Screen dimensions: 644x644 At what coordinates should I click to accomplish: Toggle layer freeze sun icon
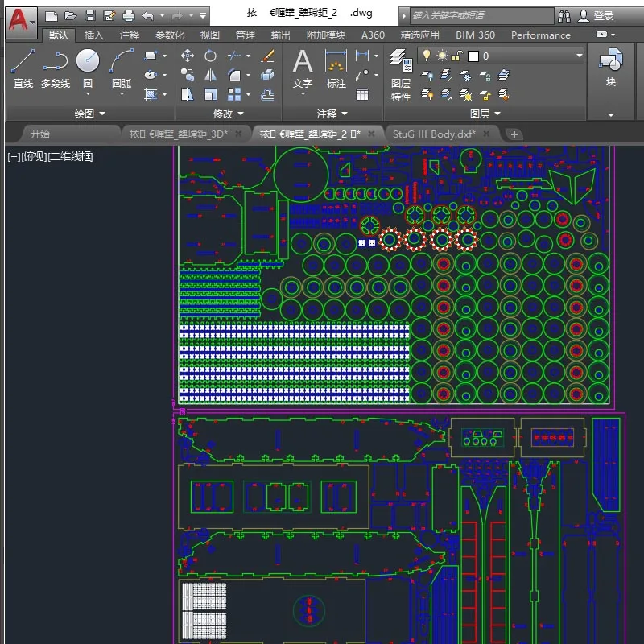442,56
